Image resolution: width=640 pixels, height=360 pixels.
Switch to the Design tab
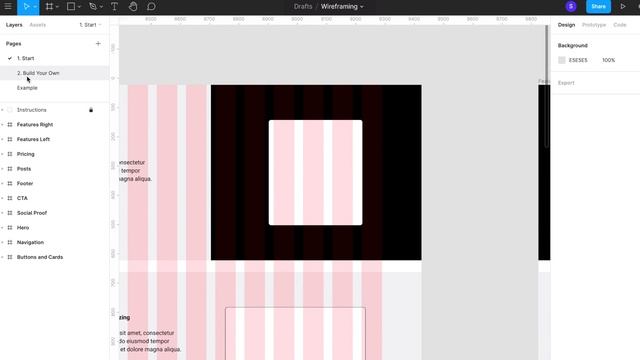(x=566, y=25)
